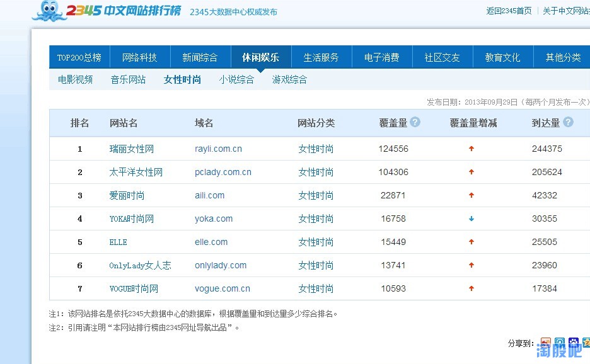This screenshot has height=364, width=590.
Task: Go back via 返回2345首页 link
Action: pyautogui.click(x=509, y=11)
